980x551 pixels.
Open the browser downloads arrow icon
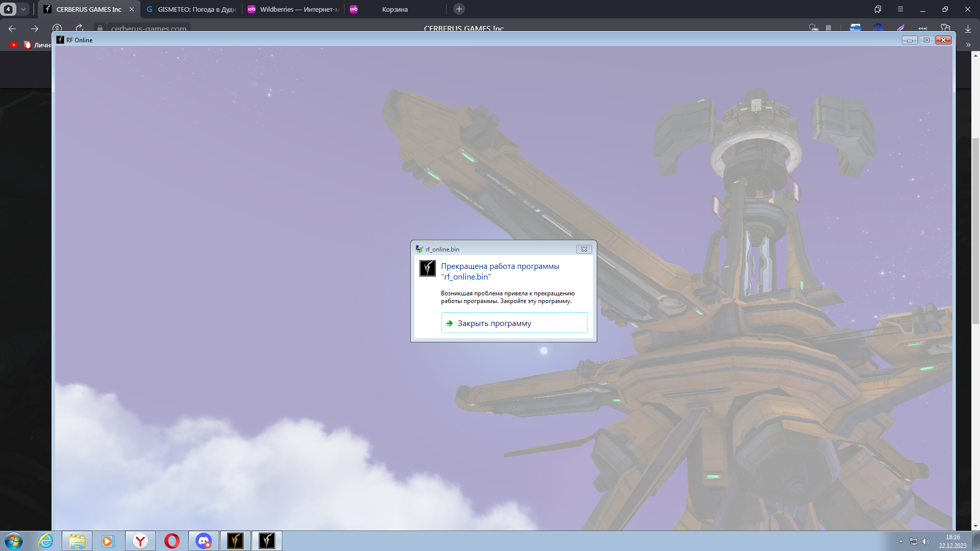pyautogui.click(x=968, y=29)
